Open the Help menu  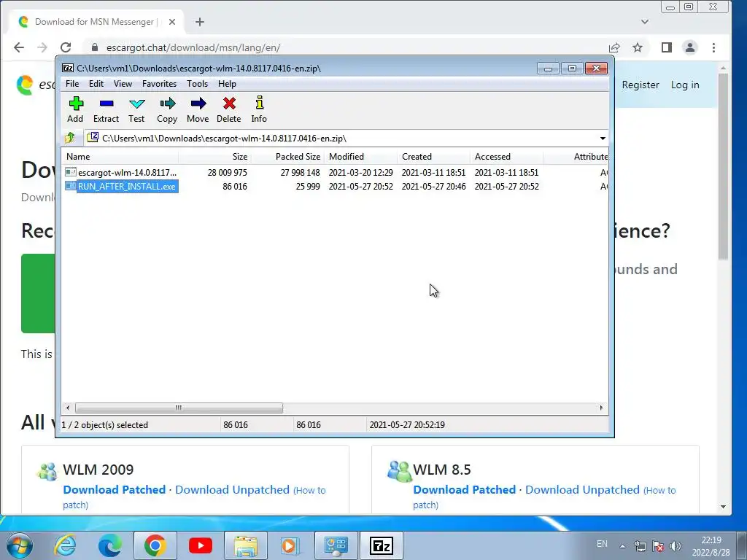point(228,84)
